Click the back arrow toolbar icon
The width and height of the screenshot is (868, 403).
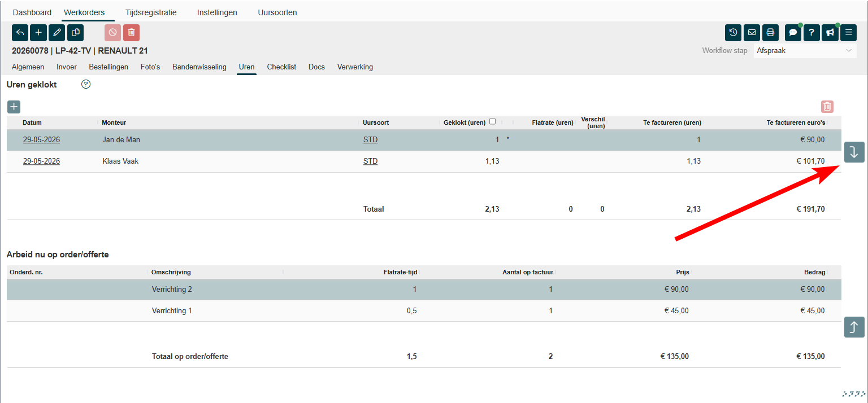point(20,33)
